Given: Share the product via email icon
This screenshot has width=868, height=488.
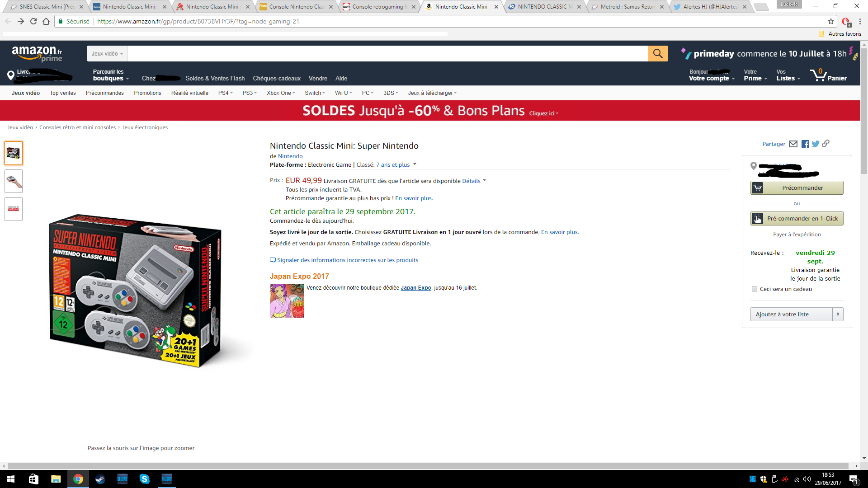Looking at the screenshot, I should point(793,144).
